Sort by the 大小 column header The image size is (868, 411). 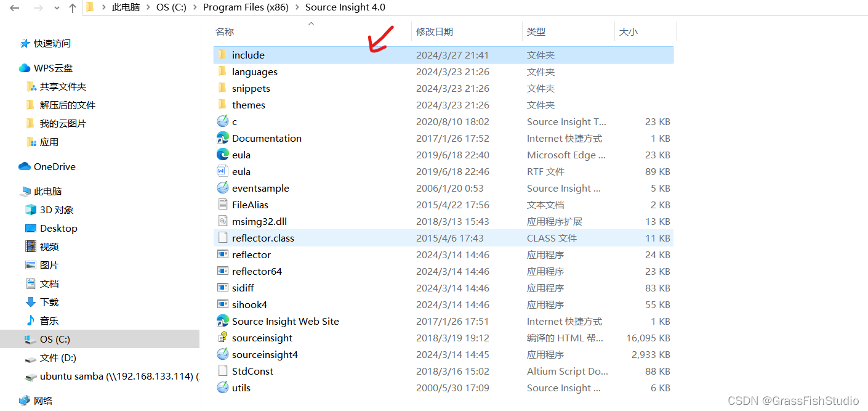pos(629,31)
